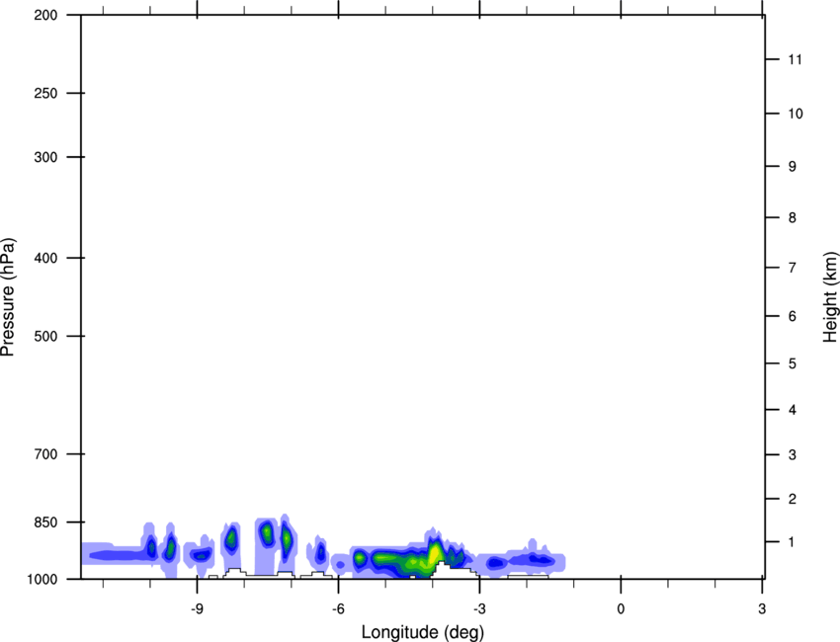Click height tick label 5

click(793, 364)
